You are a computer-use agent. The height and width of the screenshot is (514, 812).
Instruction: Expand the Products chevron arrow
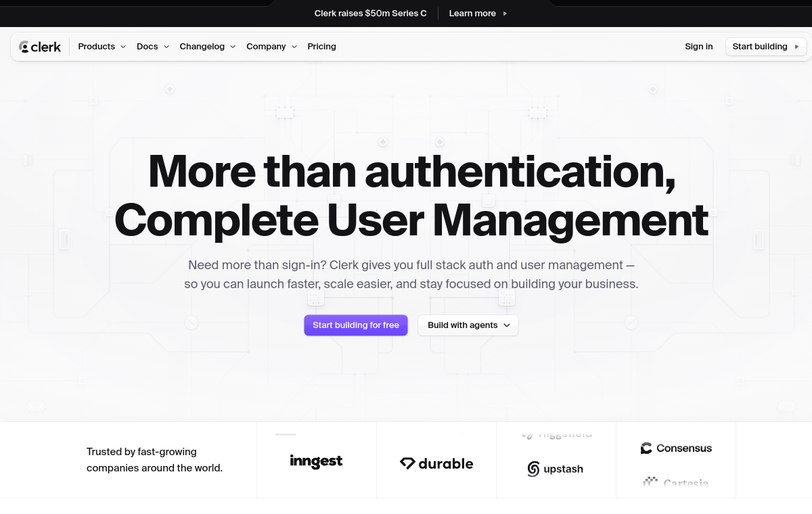[123, 47]
